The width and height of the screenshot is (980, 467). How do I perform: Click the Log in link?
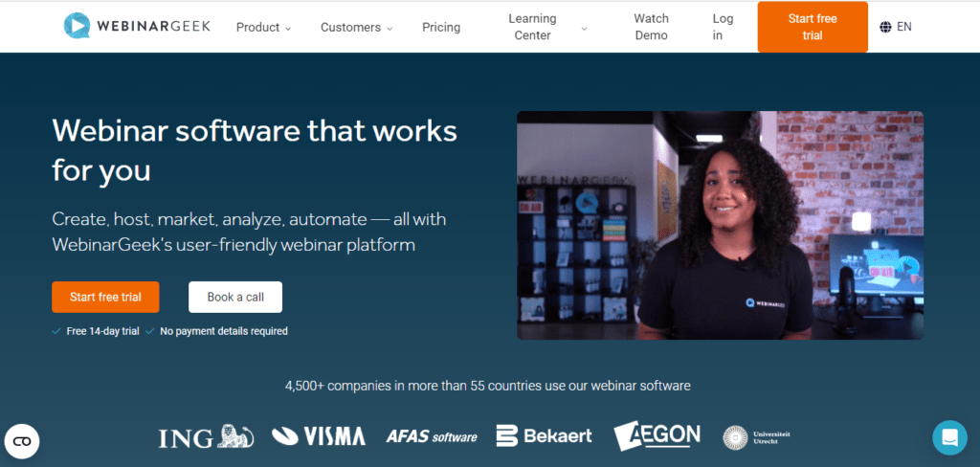click(x=723, y=27)
